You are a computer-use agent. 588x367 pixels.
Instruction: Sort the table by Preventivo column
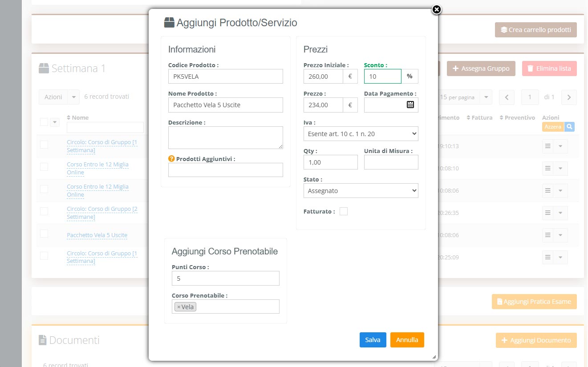[x=517, y=118]
